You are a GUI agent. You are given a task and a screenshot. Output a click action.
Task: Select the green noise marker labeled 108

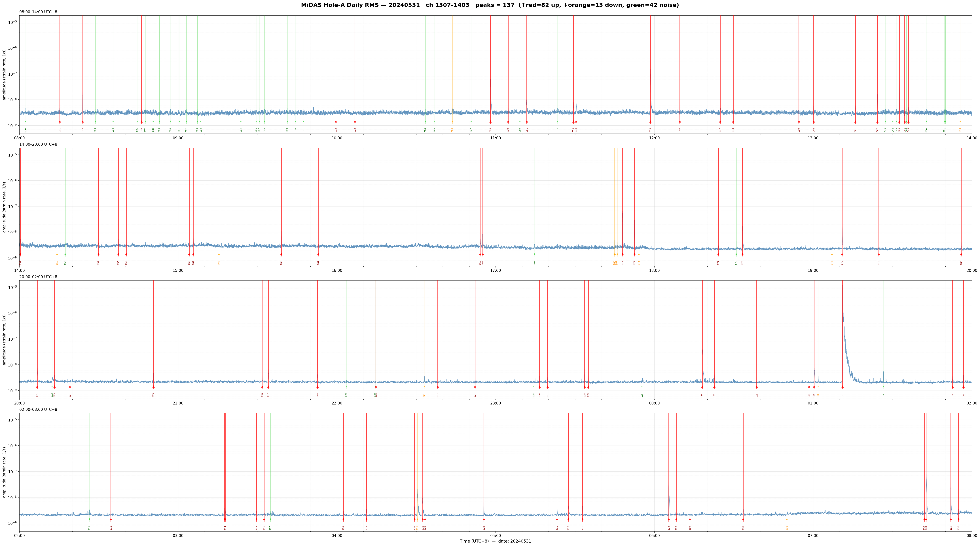click(x=884, y=387)
